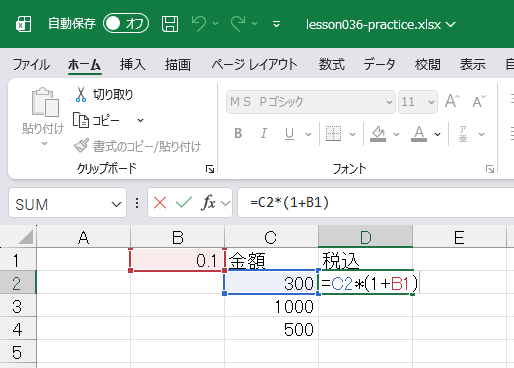The width and height of the screenshot is (514, 368).
Task: Click cell C3 containing 1000
Action: (x=271, y=305)
